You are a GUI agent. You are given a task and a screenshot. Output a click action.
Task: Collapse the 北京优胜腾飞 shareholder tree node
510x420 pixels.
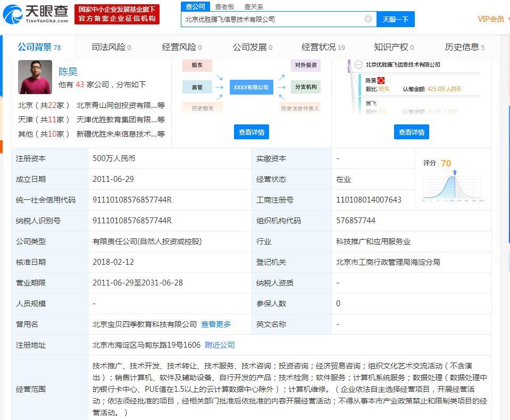point(358,65)
